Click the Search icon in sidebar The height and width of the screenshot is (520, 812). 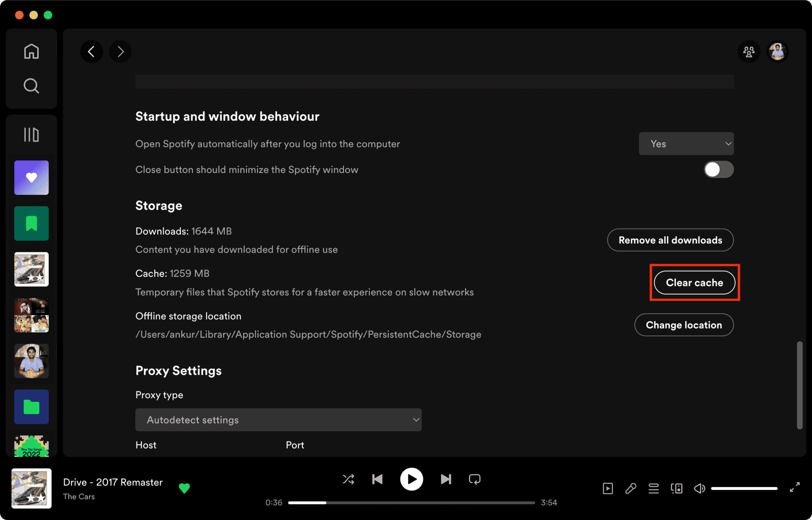coord(31,86)
